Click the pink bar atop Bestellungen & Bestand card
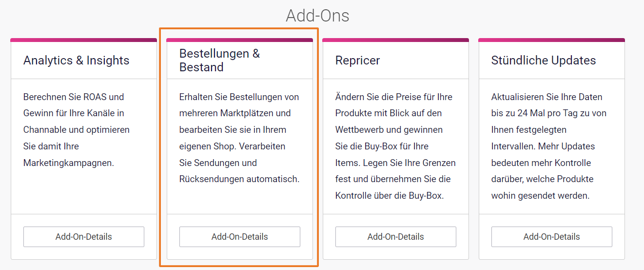 240,40
